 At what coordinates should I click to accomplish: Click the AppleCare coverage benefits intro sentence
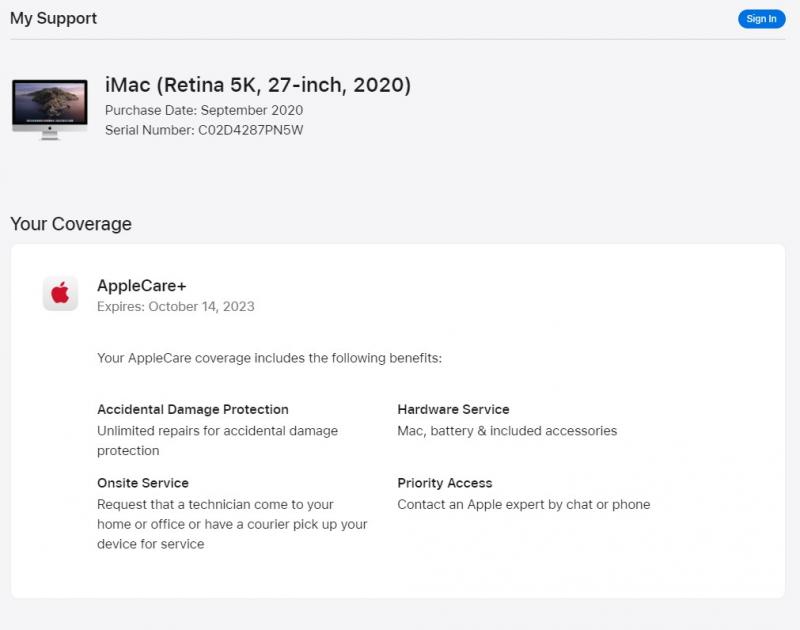[269, 357]
